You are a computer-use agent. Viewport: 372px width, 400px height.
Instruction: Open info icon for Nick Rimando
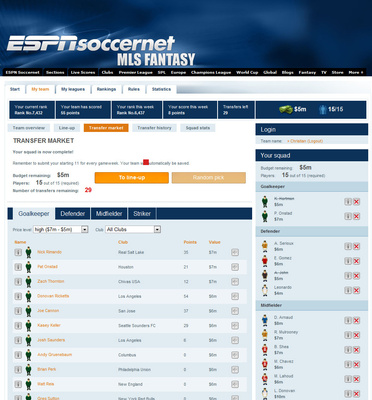18,252
